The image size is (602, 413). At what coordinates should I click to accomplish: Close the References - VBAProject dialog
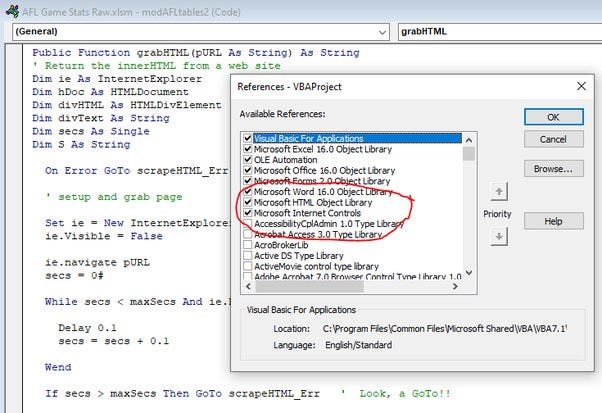point(581,86)
